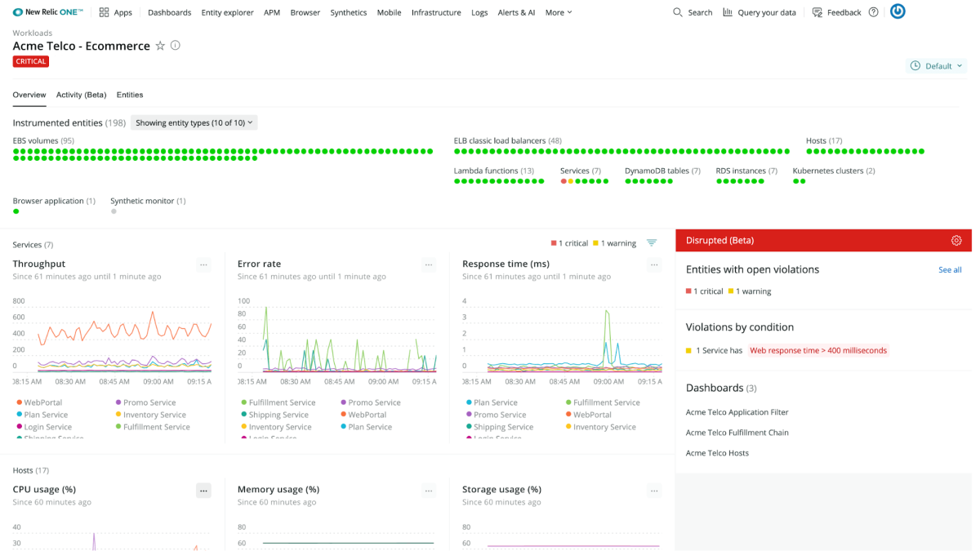Toggle Plan Service in Response time legend
The image size is (980, 551).
[x=495, y=402]
